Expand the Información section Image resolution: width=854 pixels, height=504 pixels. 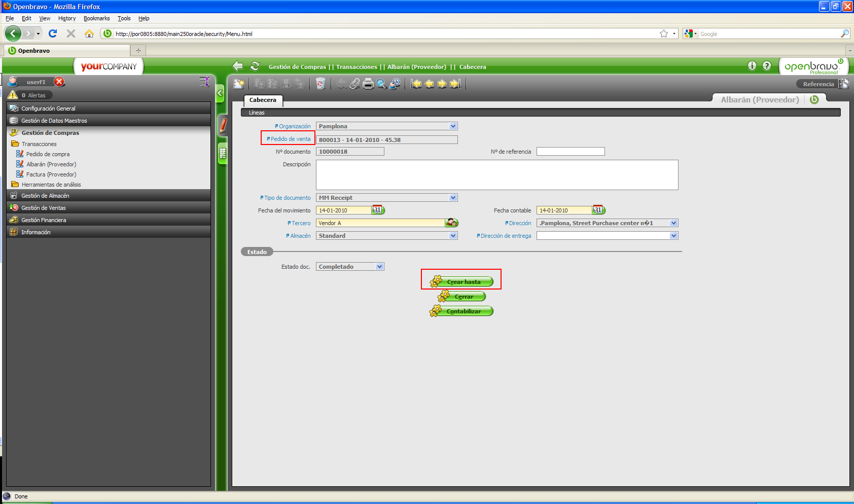click(x=109, y=232)
